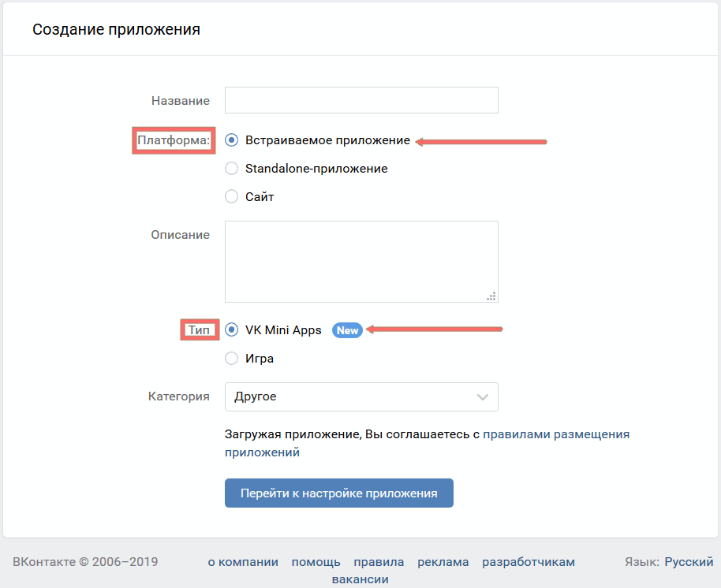Click the New badge beside VK Mini Apps
This screenshot has width=721, height=588.
point(347,330)
